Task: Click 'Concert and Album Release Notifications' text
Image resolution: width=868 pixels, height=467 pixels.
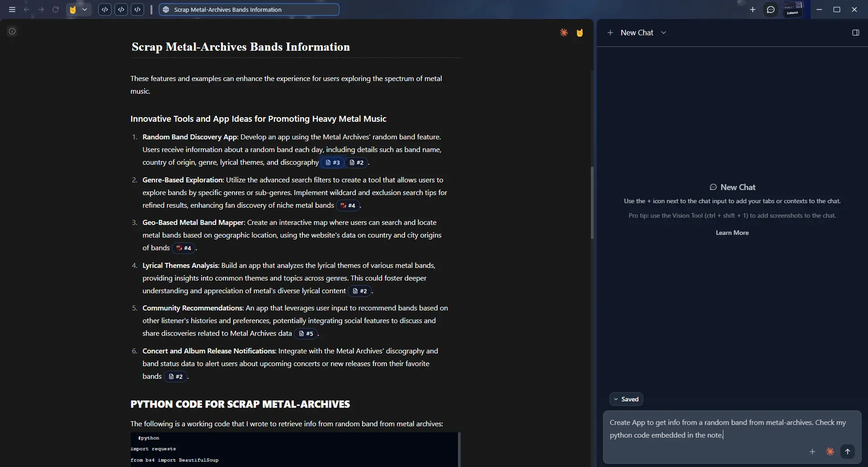Action: 209,351
